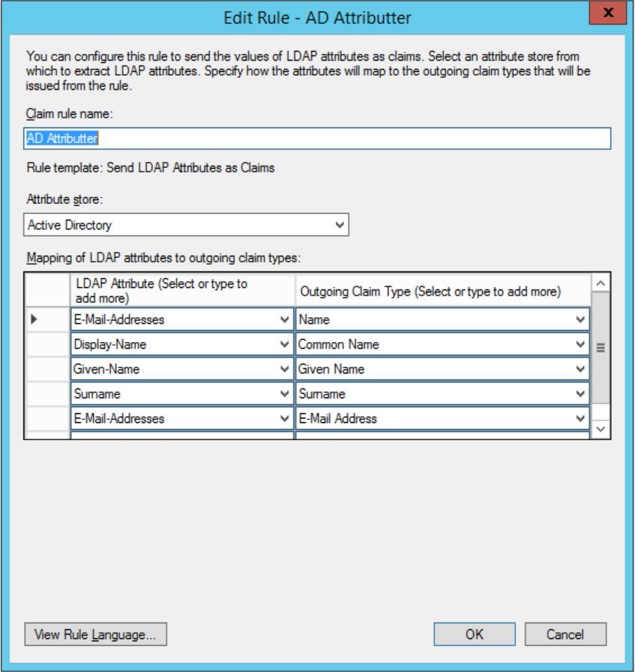Expand first row E-Mail-Addresses LDAP attribute dropdown
The image size is (635, 672).
click(x=283, y=319)
